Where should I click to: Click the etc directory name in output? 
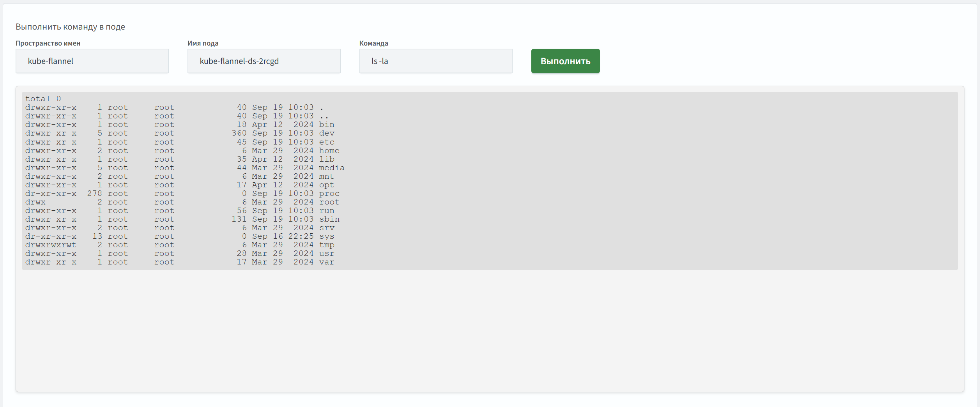326,142
